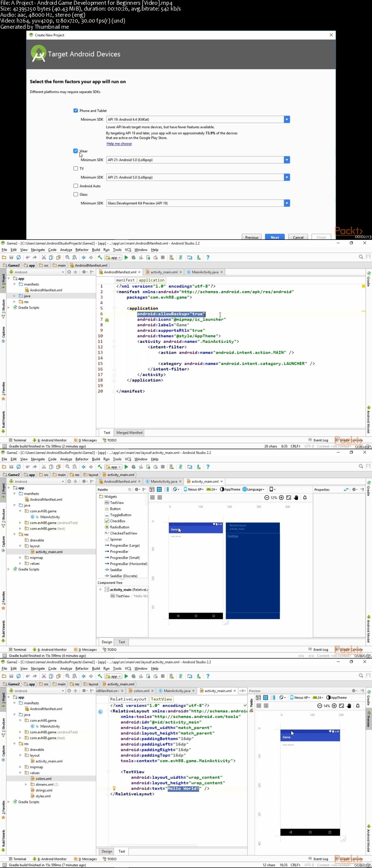372x868 pixels.
Task: Click line 6 android:allowBackup="true" in the manifest
Action: click(171, 314)
